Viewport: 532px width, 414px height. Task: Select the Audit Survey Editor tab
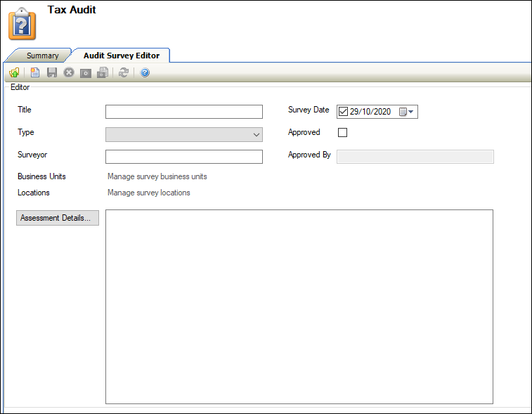coord(121,56)
